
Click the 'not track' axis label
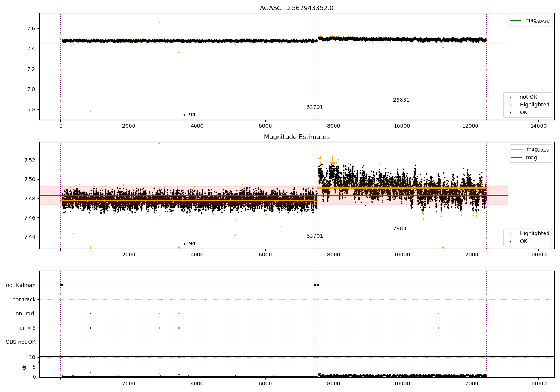point(24,300)
